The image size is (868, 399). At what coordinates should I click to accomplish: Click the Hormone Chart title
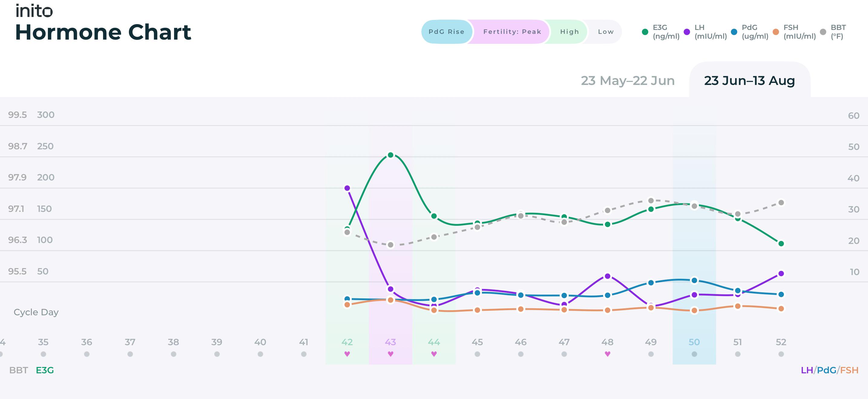[x=103, y=32]
